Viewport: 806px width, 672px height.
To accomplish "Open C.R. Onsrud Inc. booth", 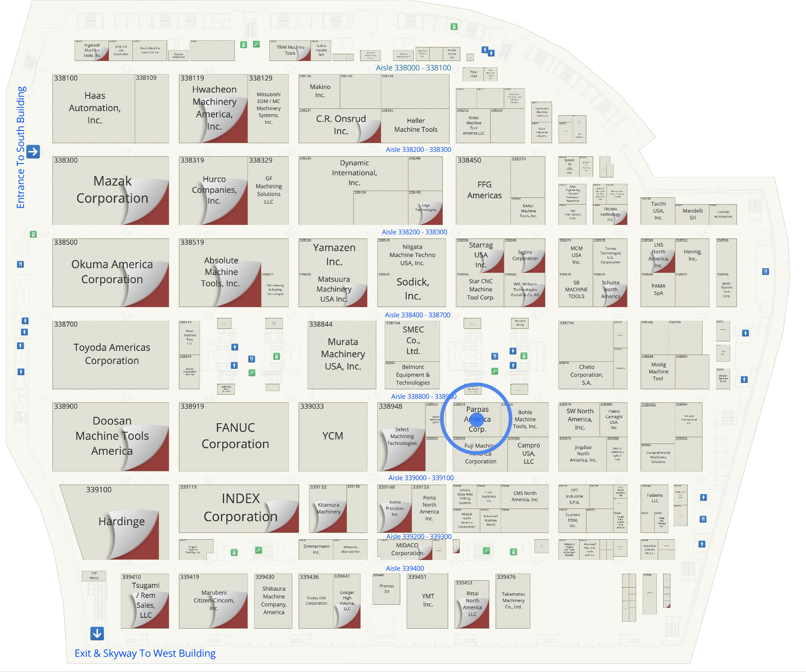I will click(340, 126).
